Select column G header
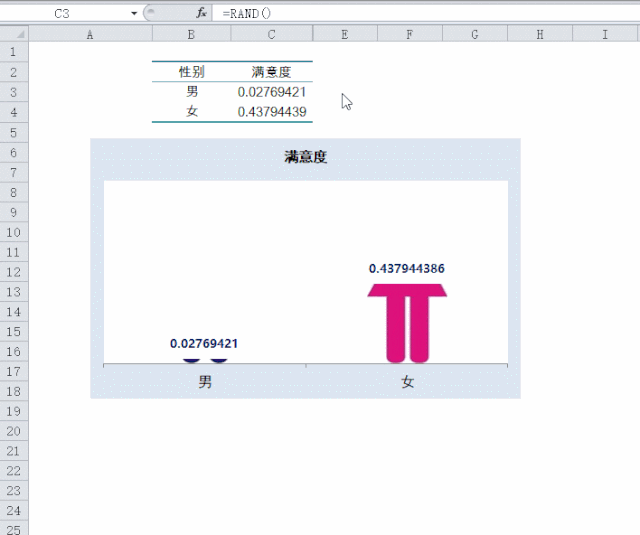 [x=475, y=35]
